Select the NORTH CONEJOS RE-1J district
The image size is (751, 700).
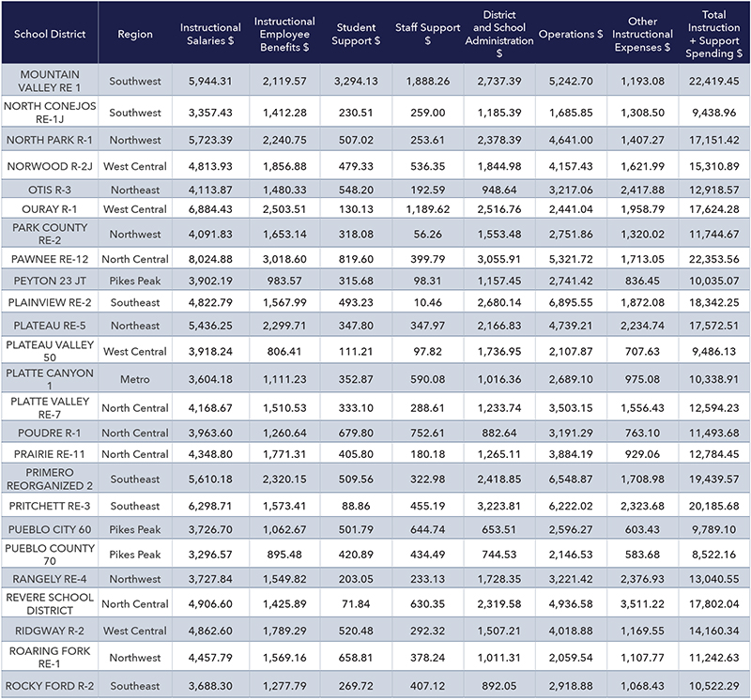click(50, 112)
